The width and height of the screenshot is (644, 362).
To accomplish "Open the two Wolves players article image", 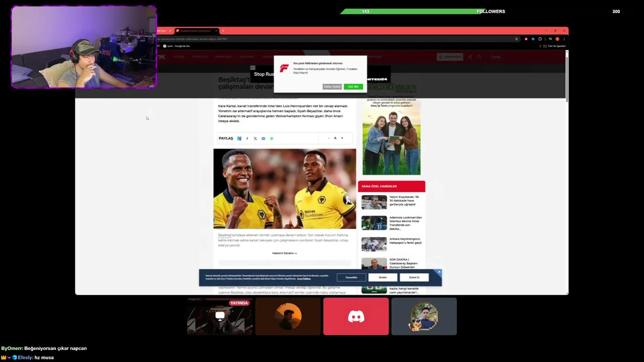I will pyautogui.click(x=285, y=189).
